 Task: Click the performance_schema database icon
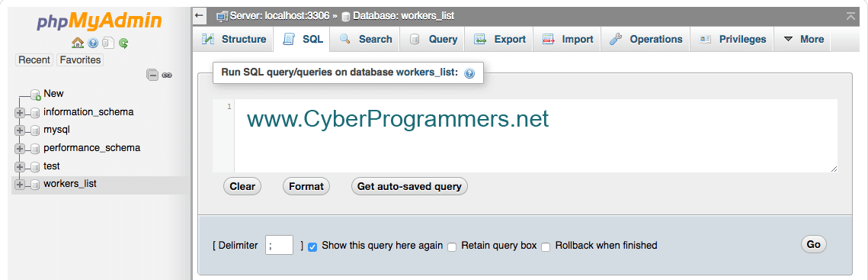[x=34, y=149]
